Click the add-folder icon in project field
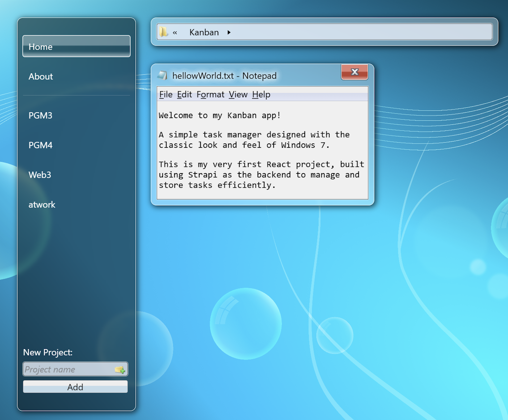 pyautogui.click(x=120, y=369)
